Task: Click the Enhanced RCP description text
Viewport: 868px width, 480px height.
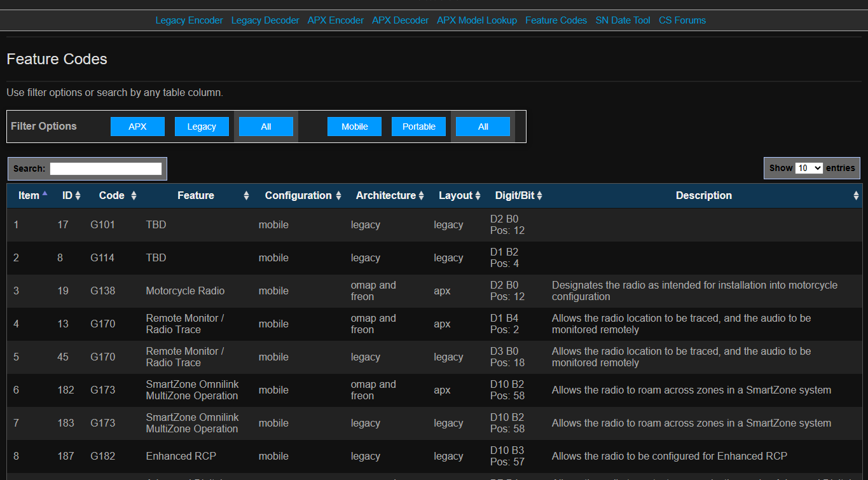Action: pyautogui.click(x=670, y=456)
